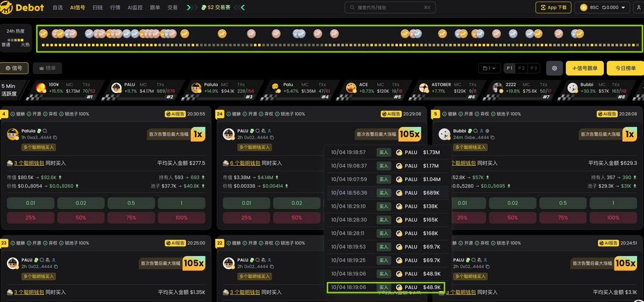
Task: Click the App 下载 button
Action: pos(553,8)
